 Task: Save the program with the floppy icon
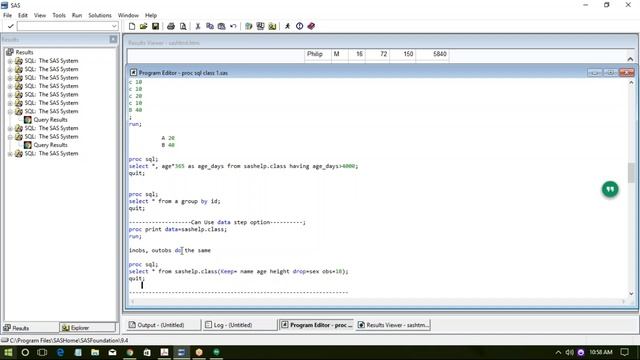coord(155,26)
